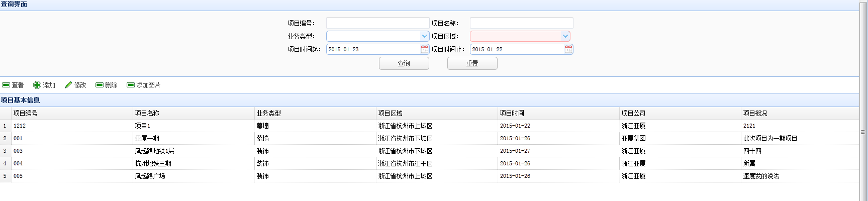Expand the 项目区域 dropdown arrow
Screen dimensions: 868x201
tap(565, 36)
